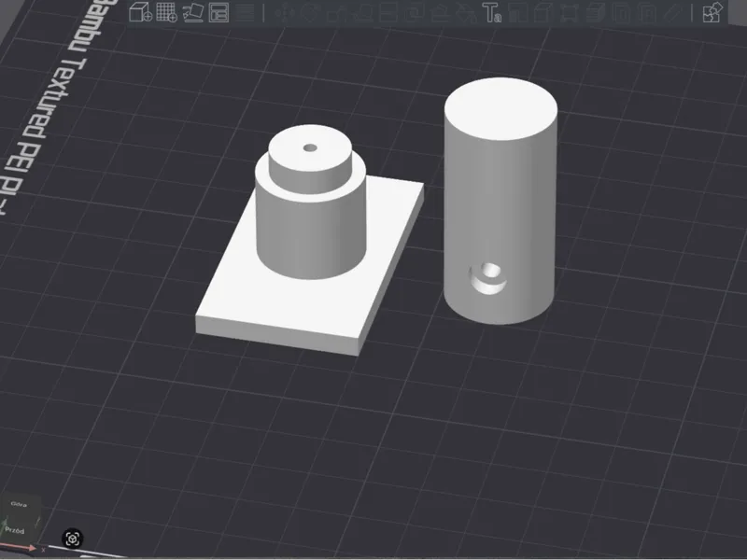Click the fit-view camera cube icon

(73, 539)
